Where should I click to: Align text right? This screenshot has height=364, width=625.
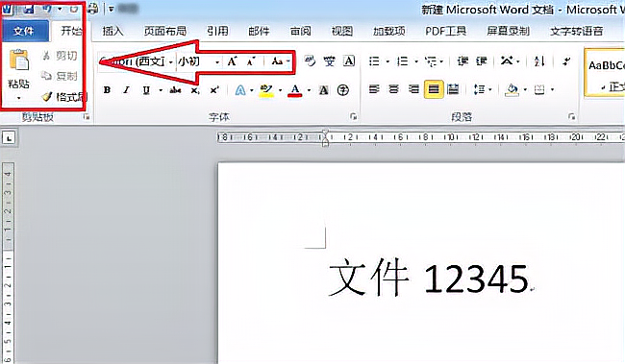(x=413, y=89)
